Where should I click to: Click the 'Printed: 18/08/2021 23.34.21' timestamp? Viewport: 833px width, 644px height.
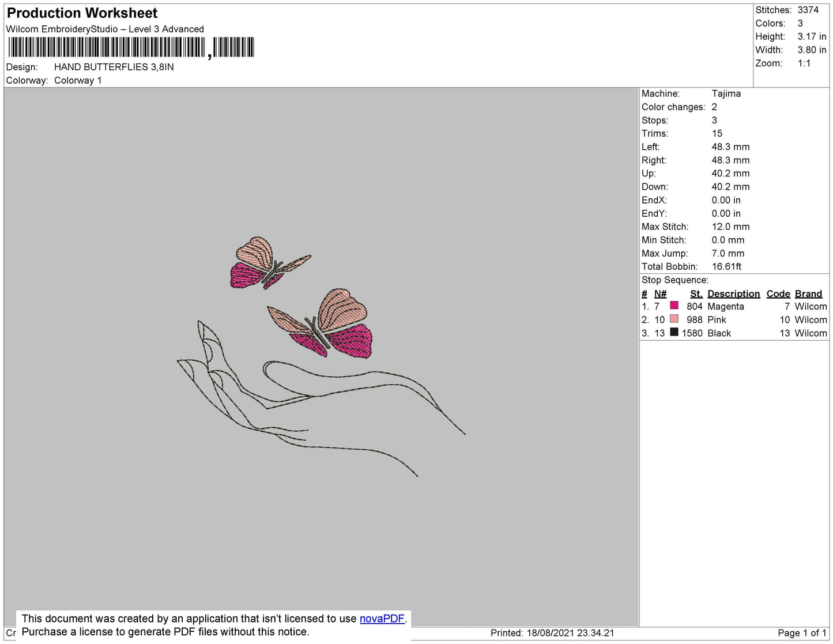click(552, 633)
